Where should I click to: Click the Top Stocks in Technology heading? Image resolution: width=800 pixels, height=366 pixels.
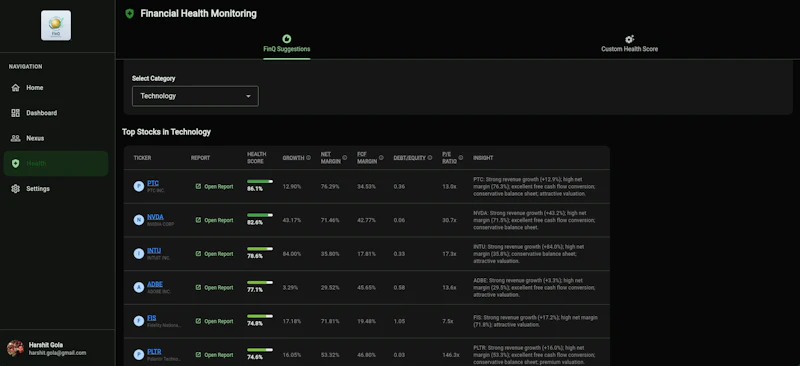(166, 132)
